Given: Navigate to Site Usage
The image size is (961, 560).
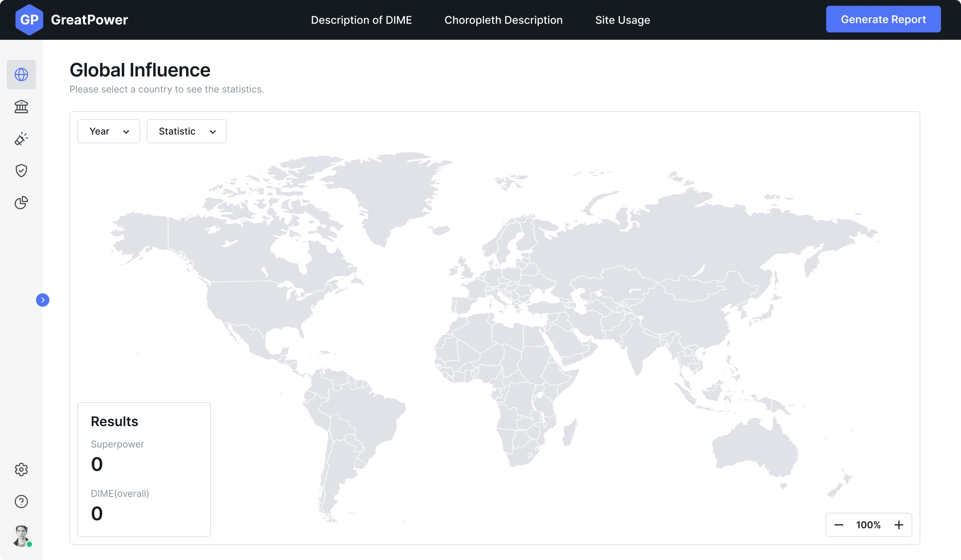Looking at the screenshot, I should pyautogui.click(x=622, y=20).
